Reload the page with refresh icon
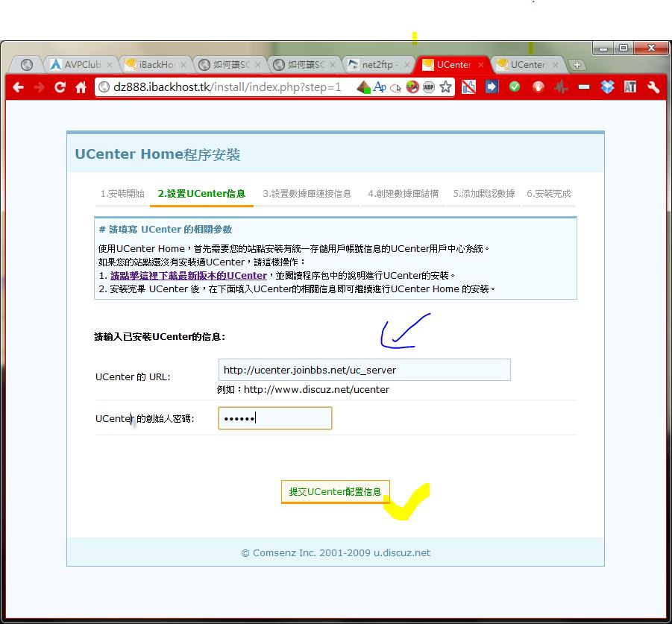 (x=60, y=87)
